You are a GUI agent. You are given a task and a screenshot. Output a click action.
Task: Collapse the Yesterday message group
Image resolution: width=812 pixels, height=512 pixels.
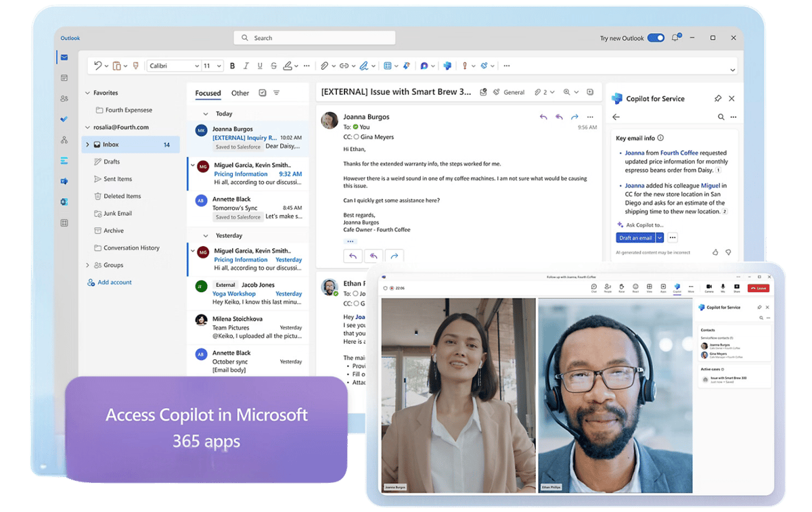206,235
